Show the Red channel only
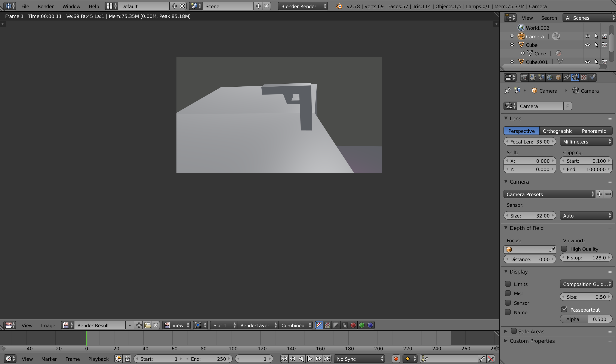Image resolution: width=616 pixels, height=364 pixels. coord(353,325)
